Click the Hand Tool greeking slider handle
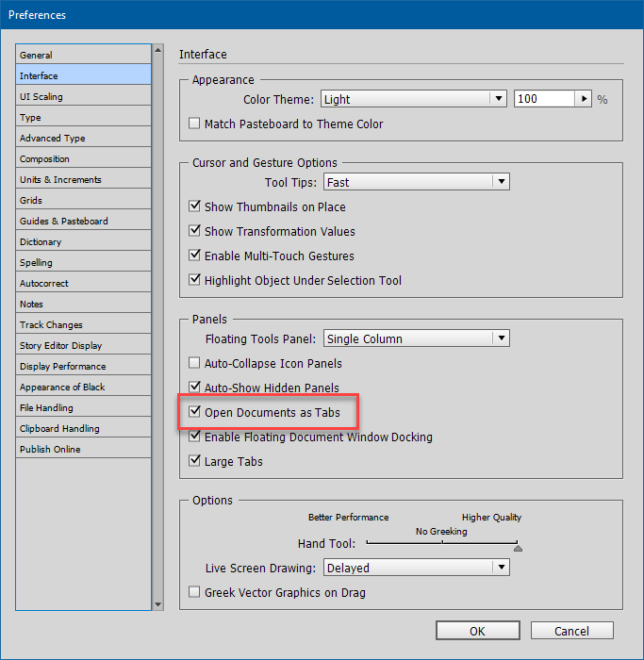644x660 pixels. point(518,547)
